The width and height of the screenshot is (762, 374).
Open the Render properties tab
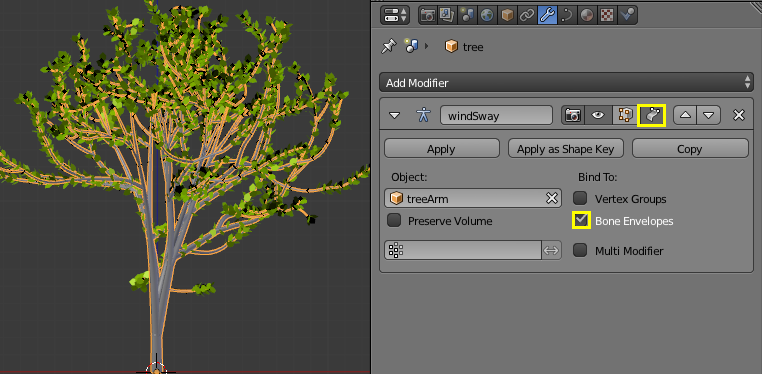pos(428,16)
